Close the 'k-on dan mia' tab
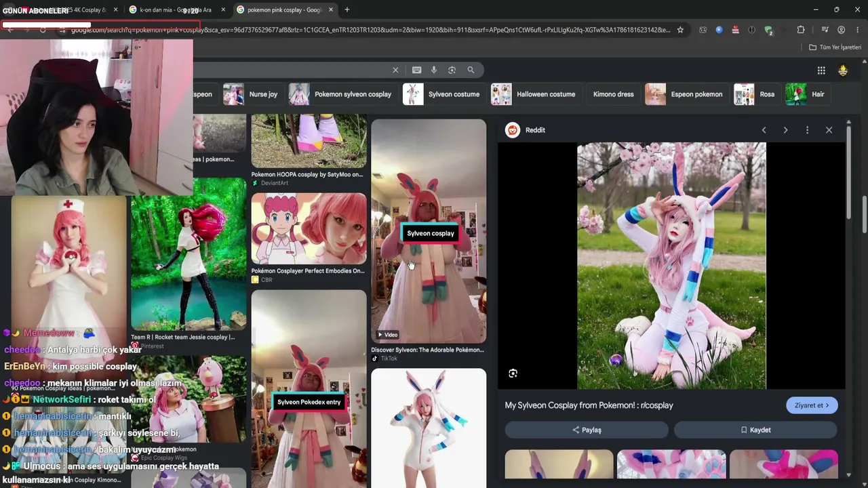 pos(222,10)
